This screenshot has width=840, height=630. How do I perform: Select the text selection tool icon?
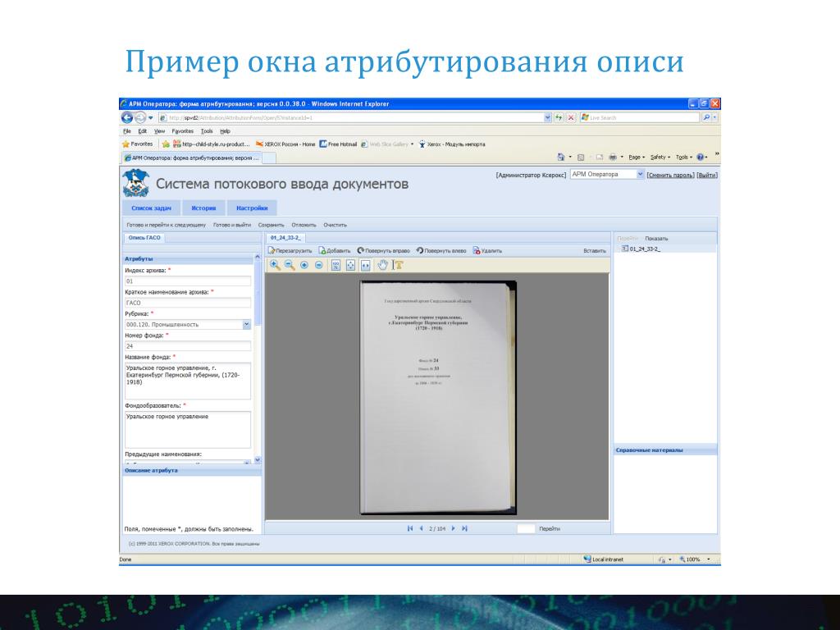398,265
